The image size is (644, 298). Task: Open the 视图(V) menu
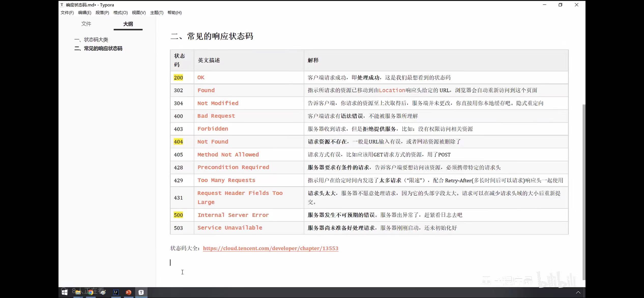coord(139,13)
